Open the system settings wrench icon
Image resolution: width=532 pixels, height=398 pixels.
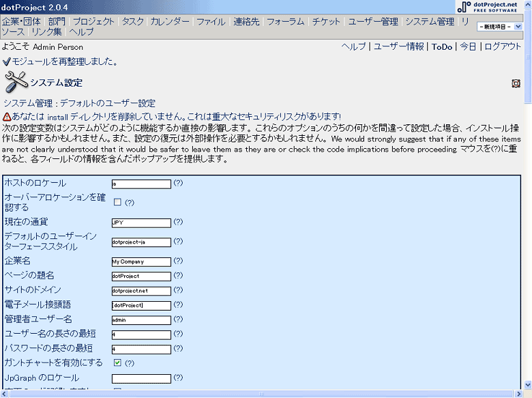16,82
